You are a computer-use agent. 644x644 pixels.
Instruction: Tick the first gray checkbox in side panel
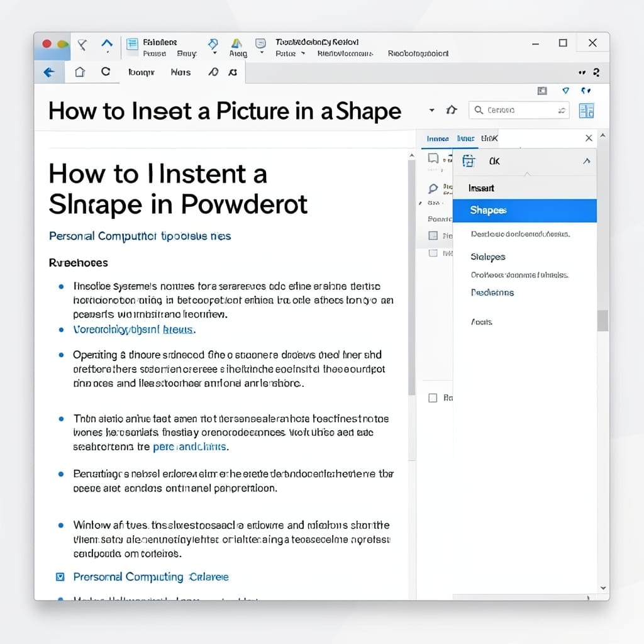[433, 235]
